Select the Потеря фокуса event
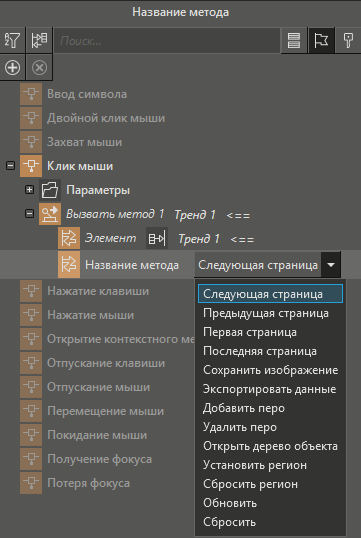361x538 pixels. 89,483
